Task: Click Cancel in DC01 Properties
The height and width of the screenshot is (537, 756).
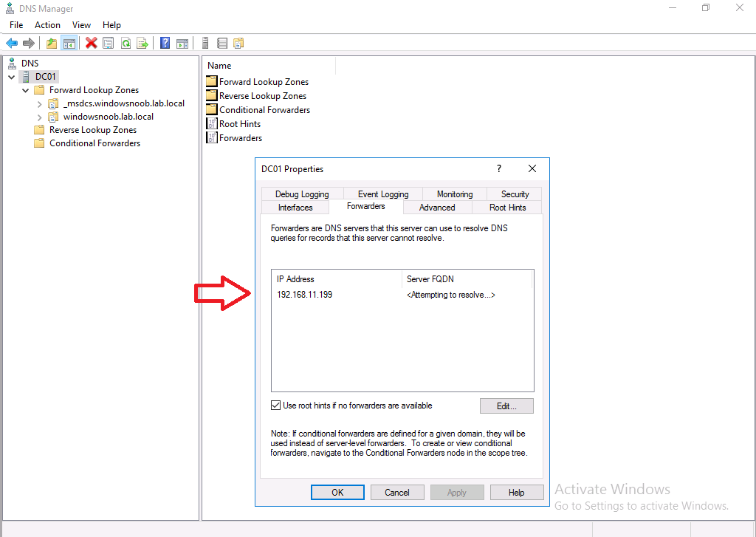Action: tap(397, 493)
